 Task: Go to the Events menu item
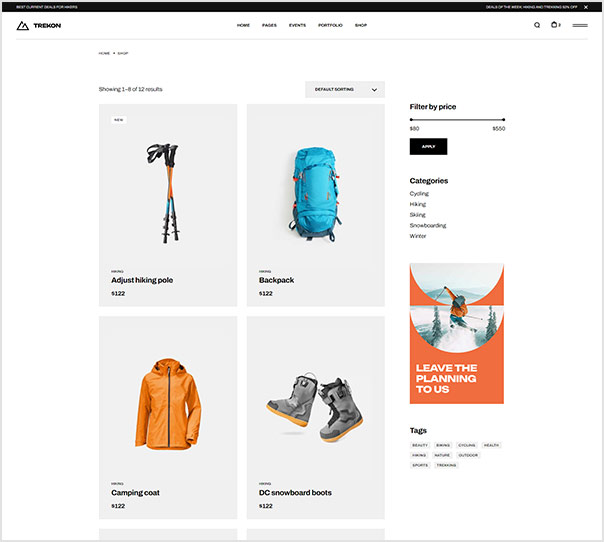pyautogui.click(x=297, y=25)
